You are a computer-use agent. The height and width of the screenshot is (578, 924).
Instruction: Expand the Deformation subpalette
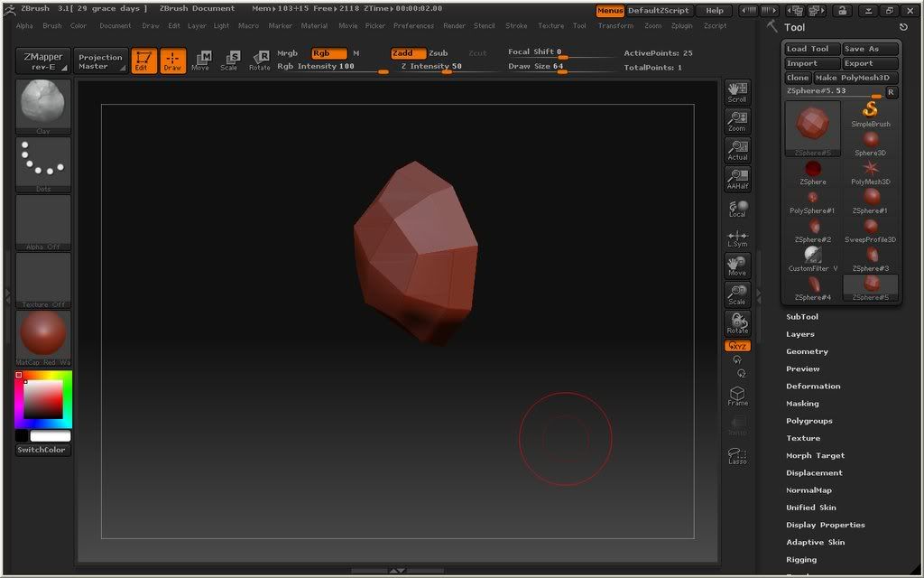pos(813,387)
